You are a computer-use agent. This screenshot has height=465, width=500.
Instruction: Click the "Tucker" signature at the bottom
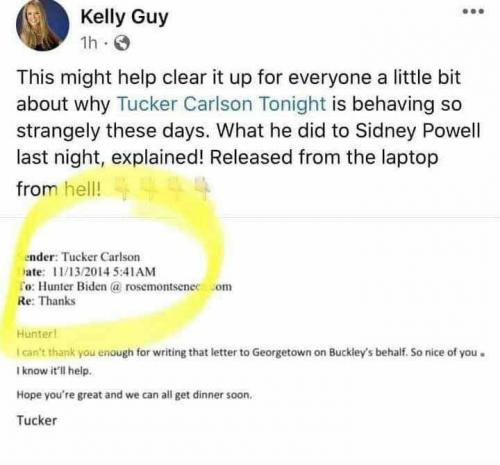[37, 420]
